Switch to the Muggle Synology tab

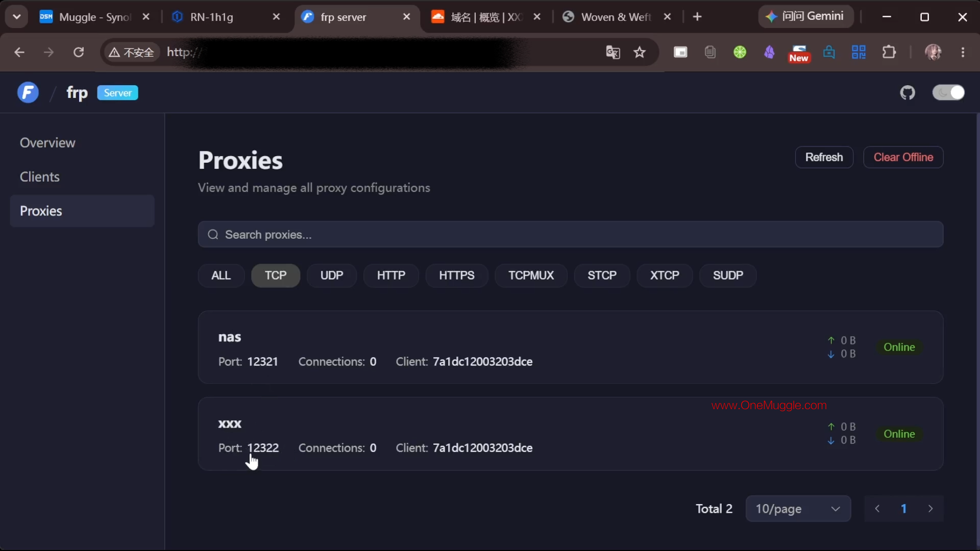94,17
